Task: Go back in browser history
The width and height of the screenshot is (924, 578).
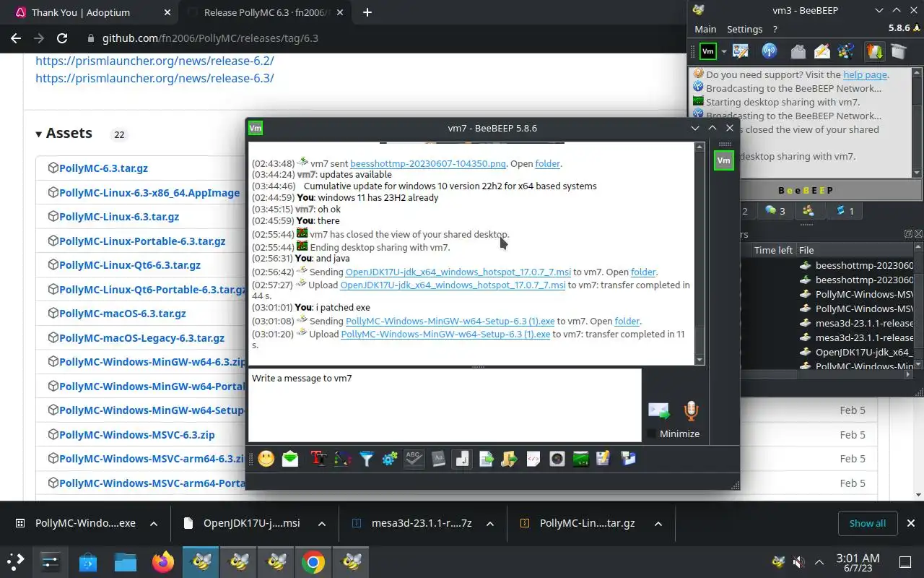Action: coord(16,38)
